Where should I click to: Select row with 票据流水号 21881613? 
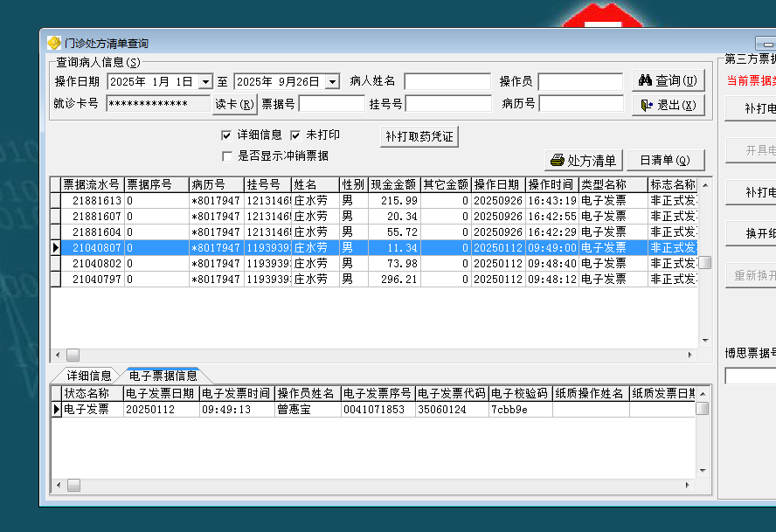coord(374,200)
